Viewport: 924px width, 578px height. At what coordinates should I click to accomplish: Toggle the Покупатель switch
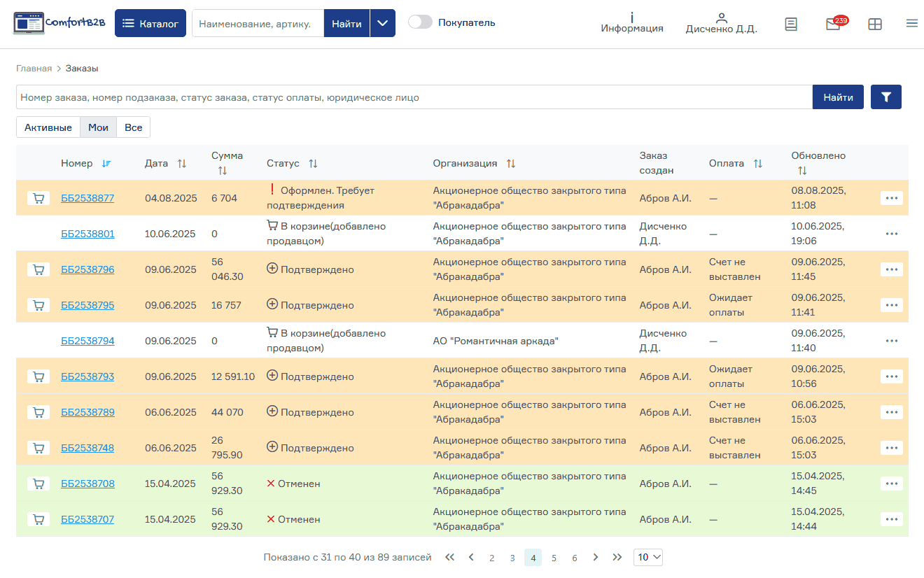click(x=420, y=22)
